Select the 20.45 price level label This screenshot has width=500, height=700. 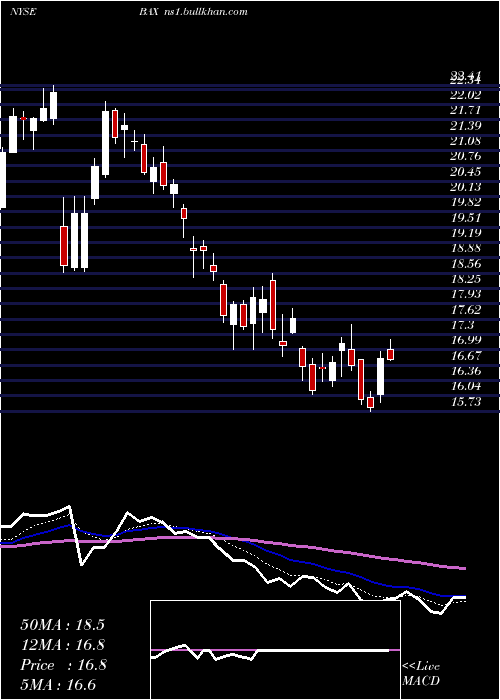click(465, 171)
